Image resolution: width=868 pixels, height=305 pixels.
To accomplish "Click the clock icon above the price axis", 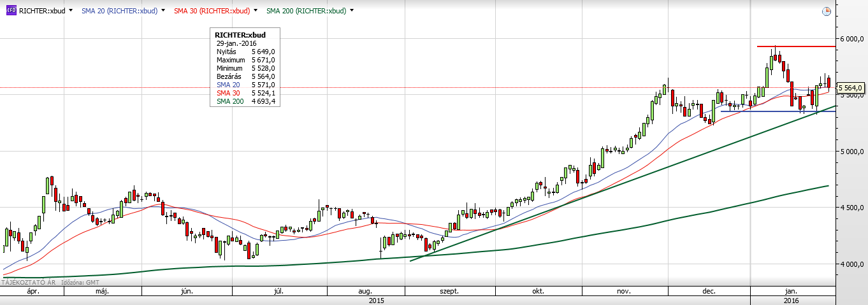I will 827,11.
